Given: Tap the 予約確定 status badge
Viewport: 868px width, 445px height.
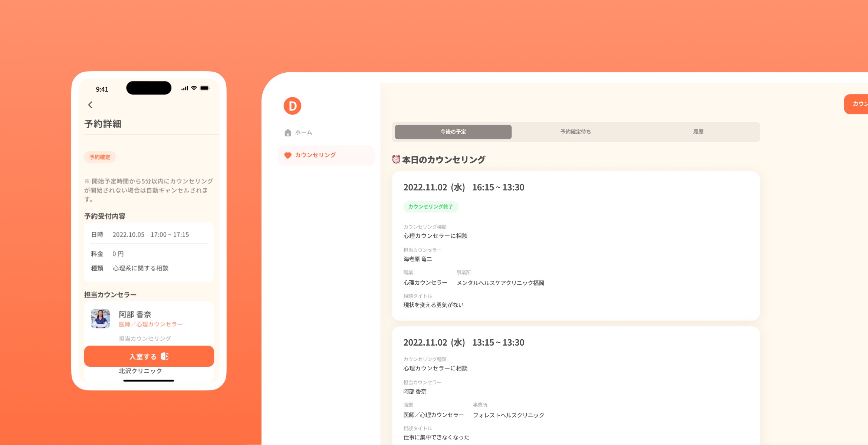Looking at the screenshot, I should [100, 157].
